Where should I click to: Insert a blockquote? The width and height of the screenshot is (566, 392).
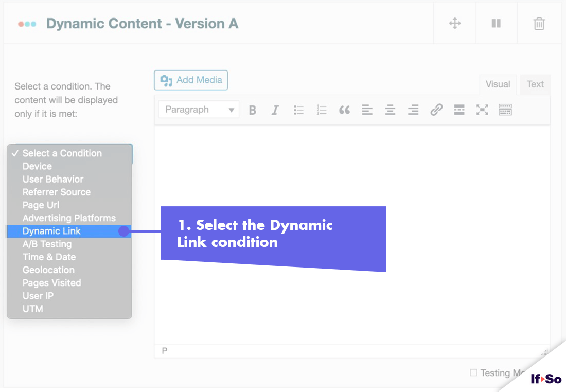pyautogui.click(x=344, y=110)
